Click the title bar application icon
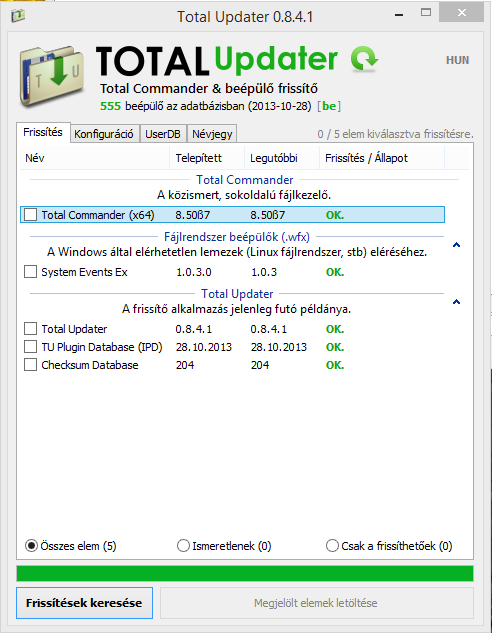The height and width of the screenshot is (633, 492). coord(18,16)
